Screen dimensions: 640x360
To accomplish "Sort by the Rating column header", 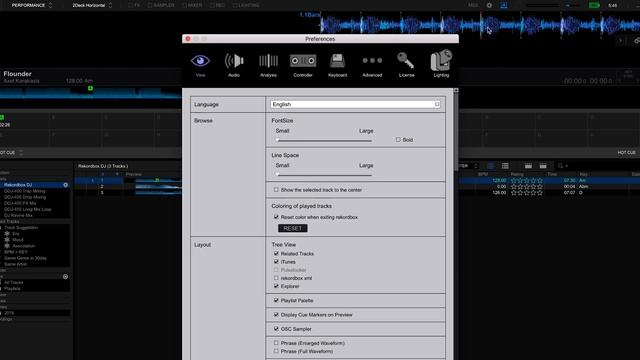I will coord(517,174).
